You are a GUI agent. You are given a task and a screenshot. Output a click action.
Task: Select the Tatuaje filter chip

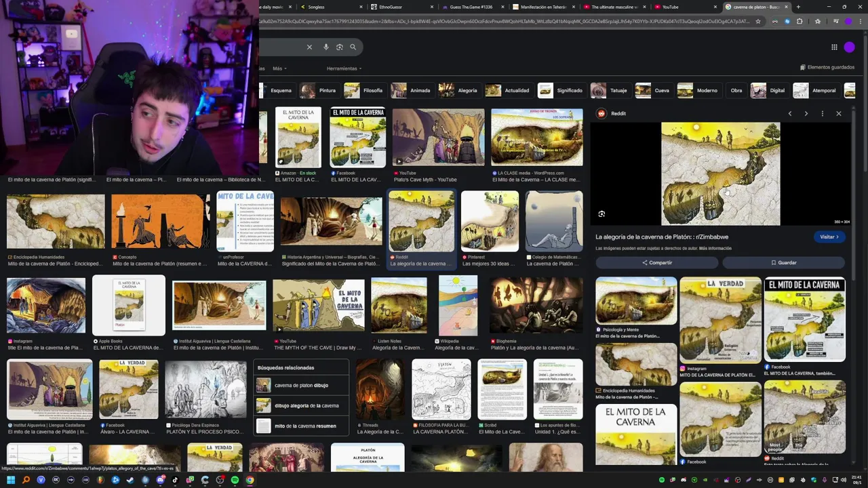pos(610,90)
